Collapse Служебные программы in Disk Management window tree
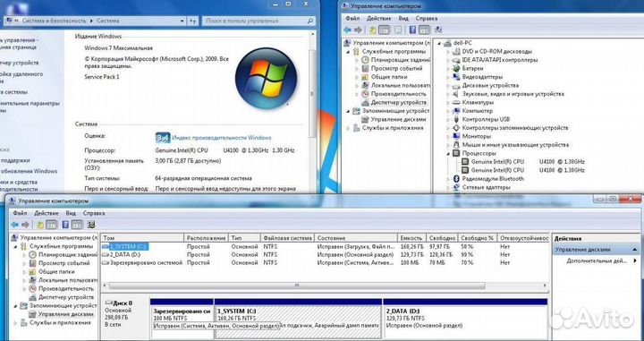Image resolution: width=644 pixels, height=341 pixels. pyautogui.click(x=16, y=246)
